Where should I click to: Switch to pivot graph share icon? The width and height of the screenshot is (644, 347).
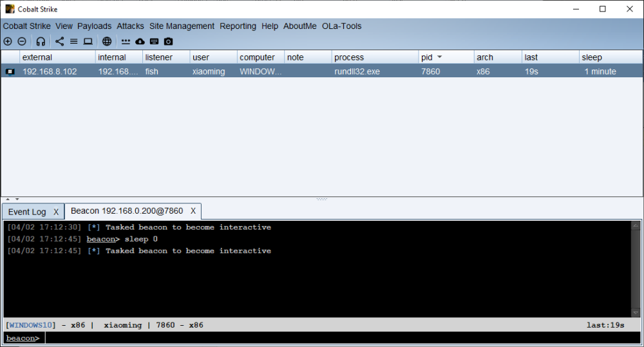[59, 41]
